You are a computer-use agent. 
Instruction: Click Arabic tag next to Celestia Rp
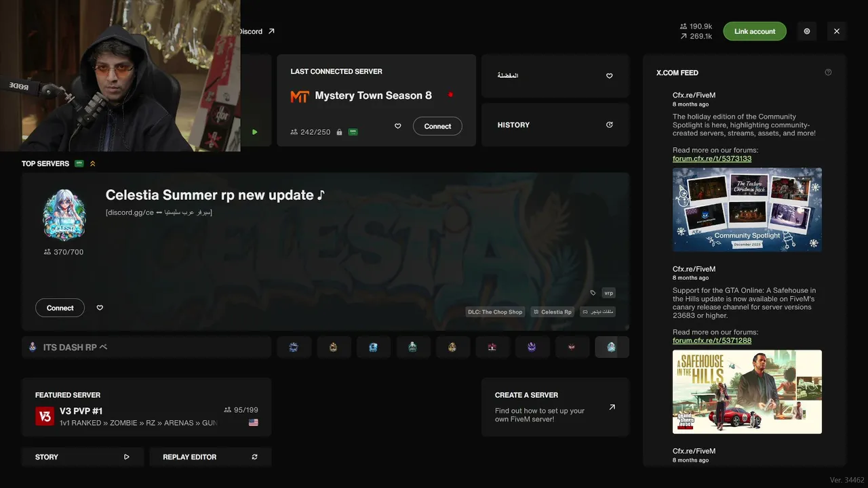click(597, 312)
